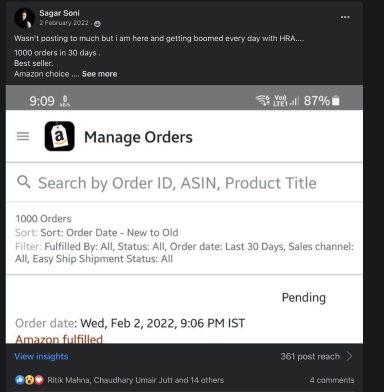This screenshot has width=384, height=392.
Task: Open View insights link
Action: [41, 356]
